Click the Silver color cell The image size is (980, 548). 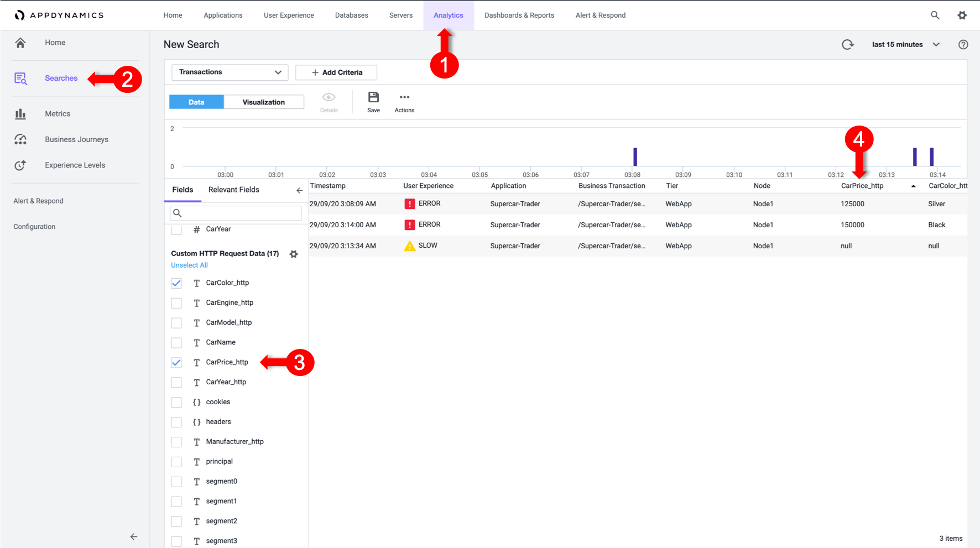(937, 204)
